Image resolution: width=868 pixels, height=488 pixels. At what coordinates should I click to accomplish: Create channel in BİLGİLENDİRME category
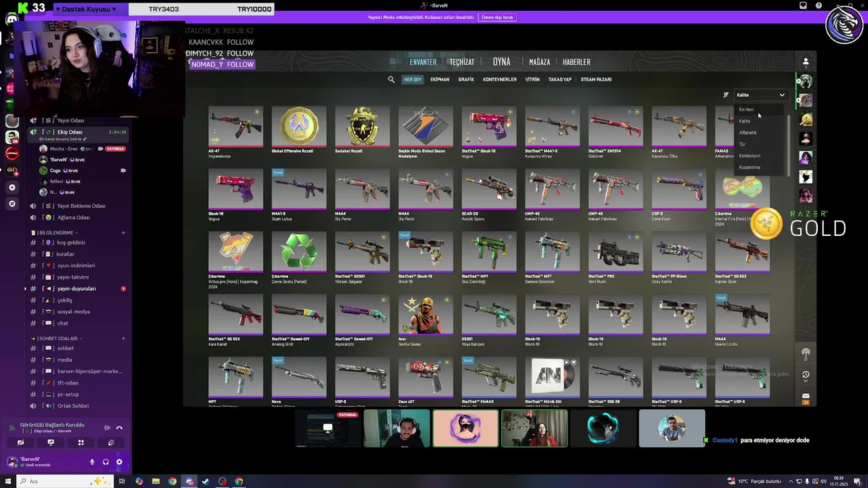123,232
